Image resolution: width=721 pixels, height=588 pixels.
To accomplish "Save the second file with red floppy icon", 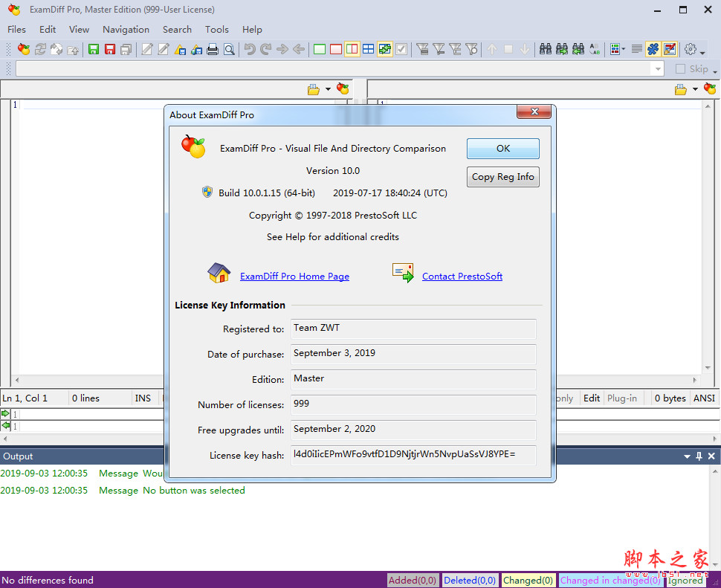I will pyautogui.click(x=110, y=49).
